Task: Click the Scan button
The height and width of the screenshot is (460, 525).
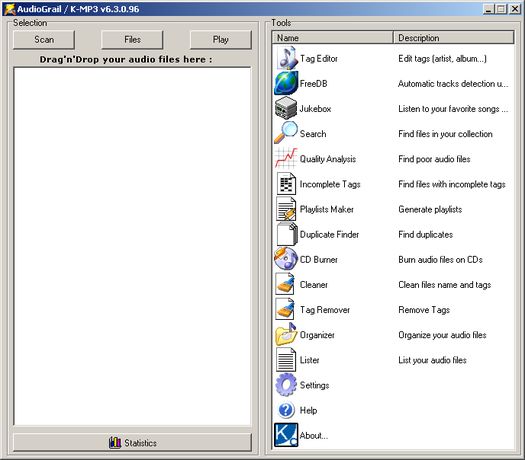Action: click(44, 40)
